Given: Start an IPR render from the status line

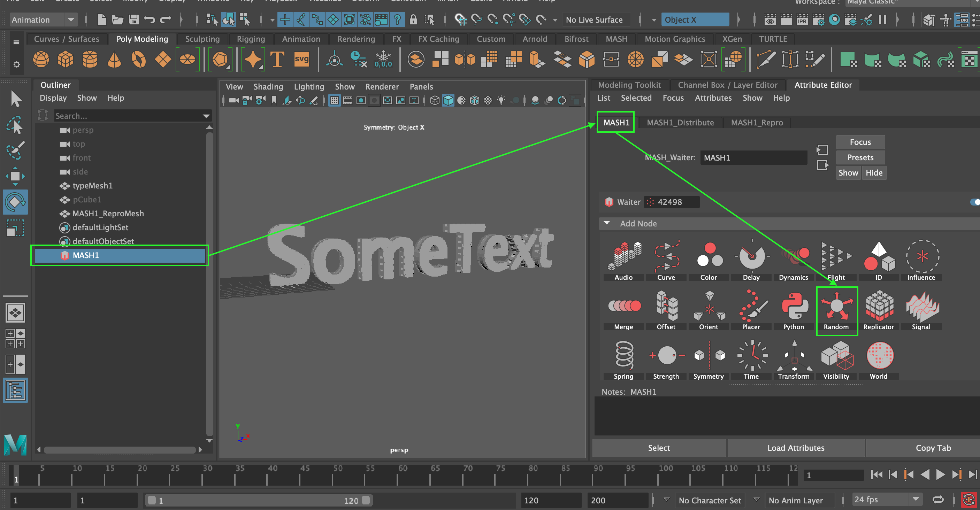Looking at the screenshot, I should click(802, 20).
